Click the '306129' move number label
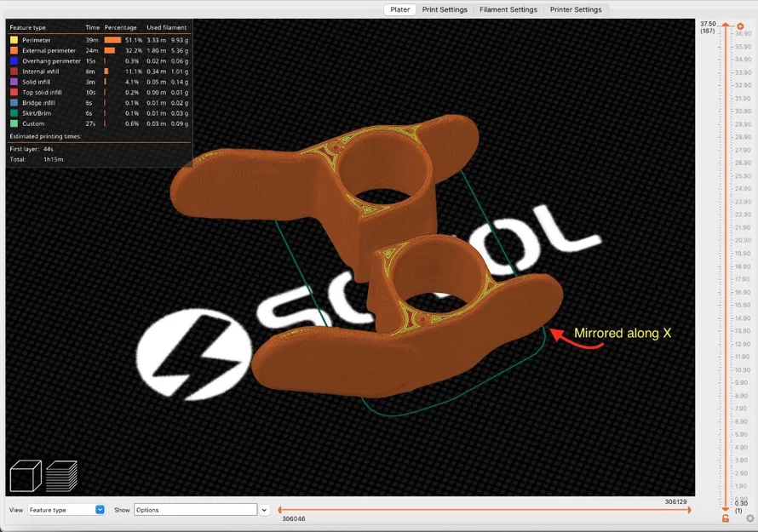Image resolution: width=758 pixels, height=532 pixels. (x=675, y=501)
